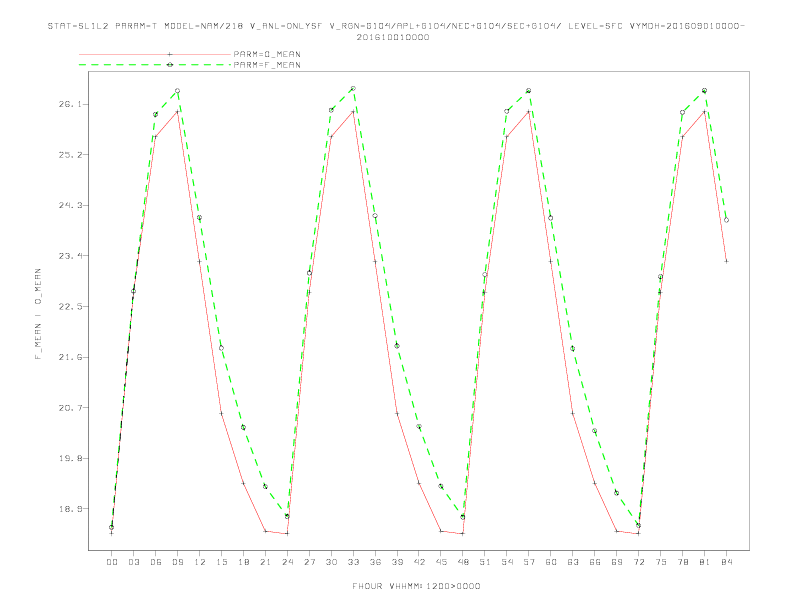Click x-axis tick label 63

point(573,562)
